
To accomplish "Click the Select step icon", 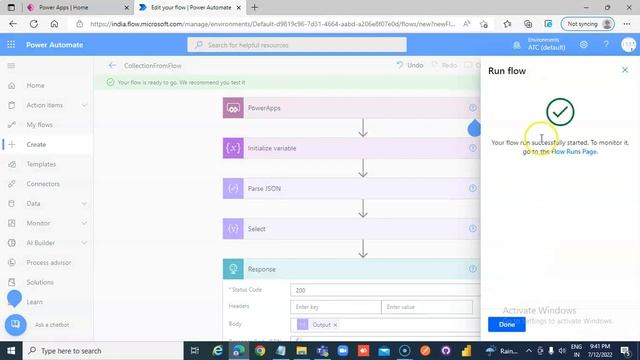I will 233,229.
